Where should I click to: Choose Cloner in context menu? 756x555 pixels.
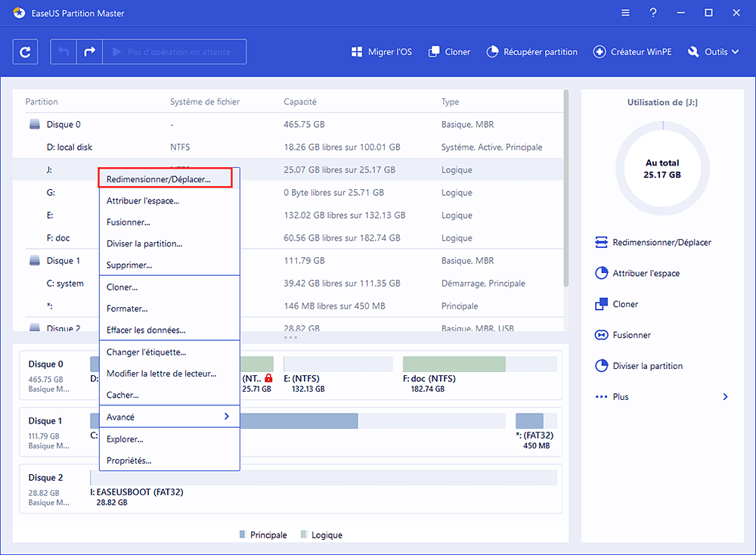[169, 287]
